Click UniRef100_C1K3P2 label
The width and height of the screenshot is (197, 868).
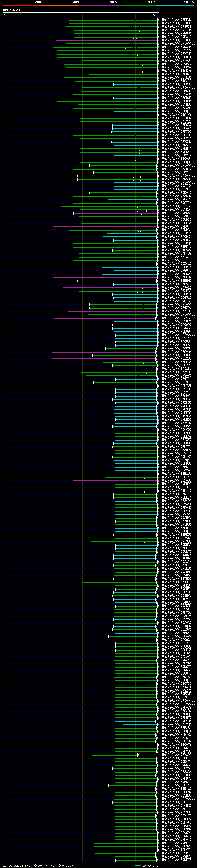coord(177,819)
